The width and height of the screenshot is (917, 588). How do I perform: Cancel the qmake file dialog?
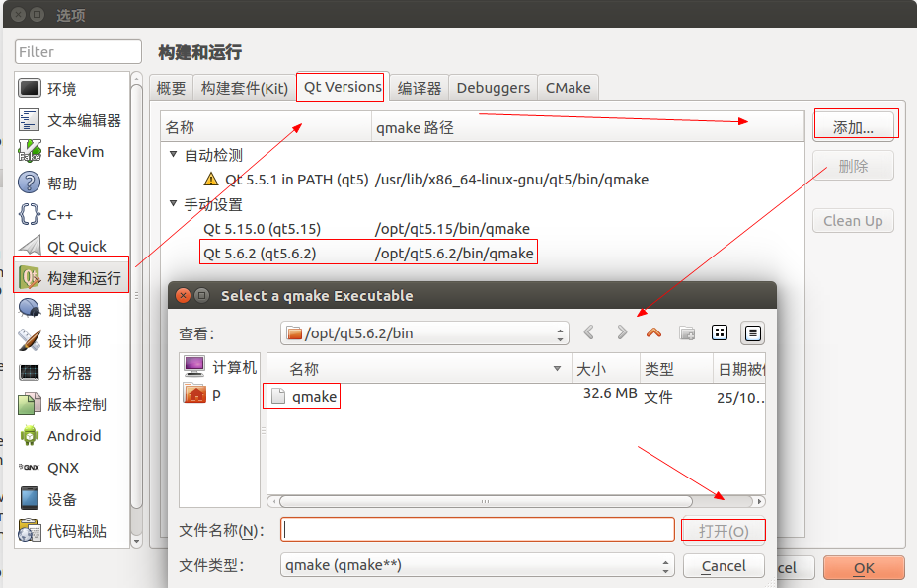(x=724, y=565)
